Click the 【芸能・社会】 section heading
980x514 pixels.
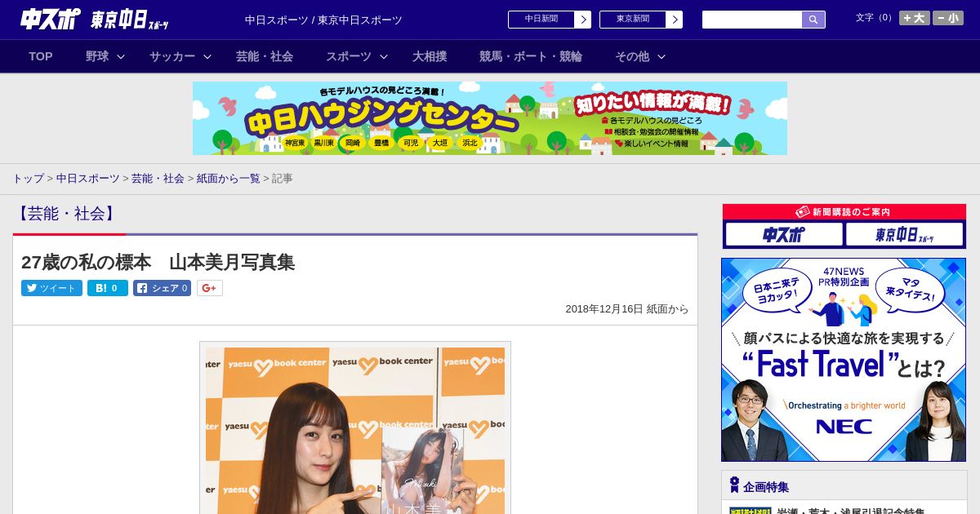click(x=66, y=214)
